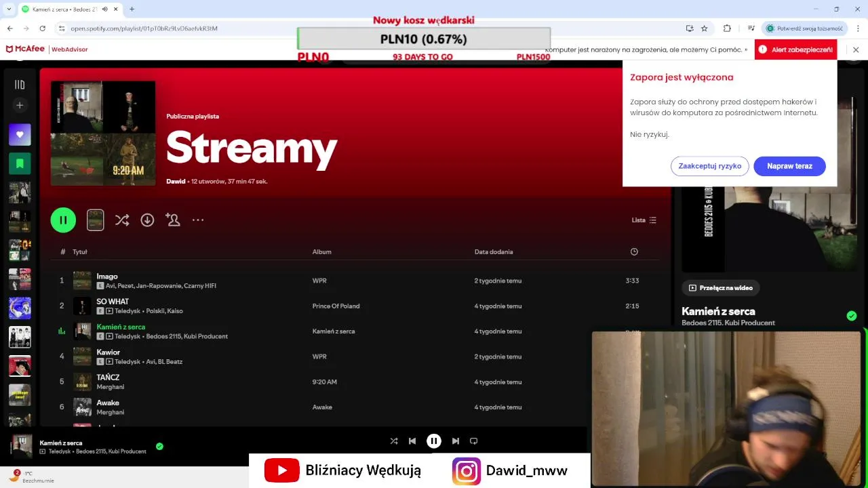Image resolution: width=868 pixels, height=488 pixels.
Task: Click the bottom bar green saved checkmark
Action: (x=159, y=447)
